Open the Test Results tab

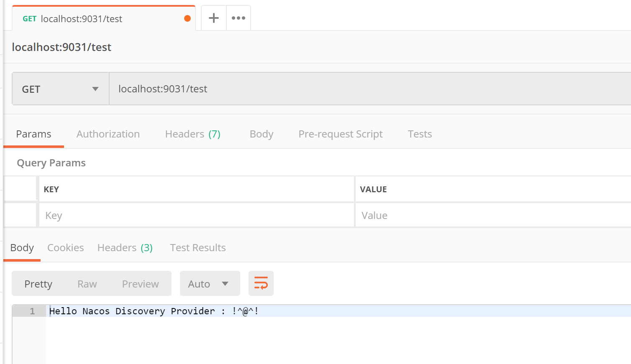tap(198, 248)
